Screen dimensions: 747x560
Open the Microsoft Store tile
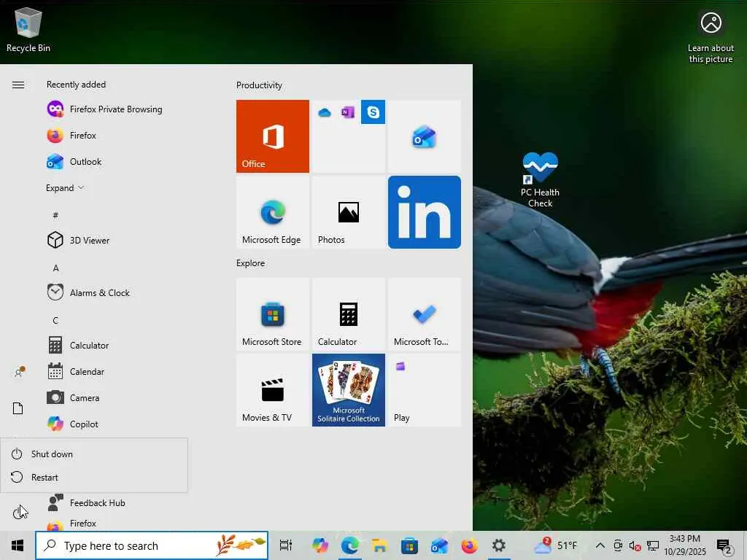pos(273,314)
